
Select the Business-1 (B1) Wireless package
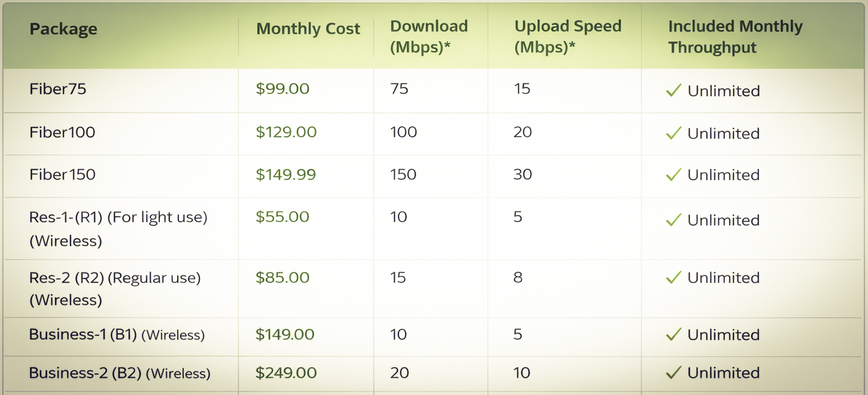(x=117, y=335)
